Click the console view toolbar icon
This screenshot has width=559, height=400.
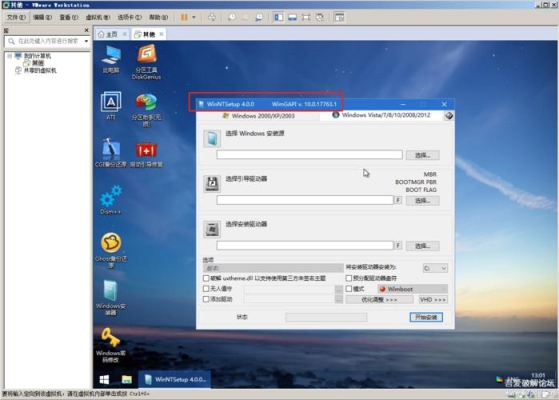[x=339, y=17]
